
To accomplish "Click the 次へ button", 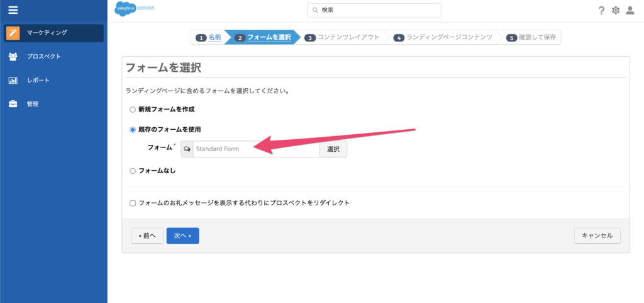I will coord(182,236).
